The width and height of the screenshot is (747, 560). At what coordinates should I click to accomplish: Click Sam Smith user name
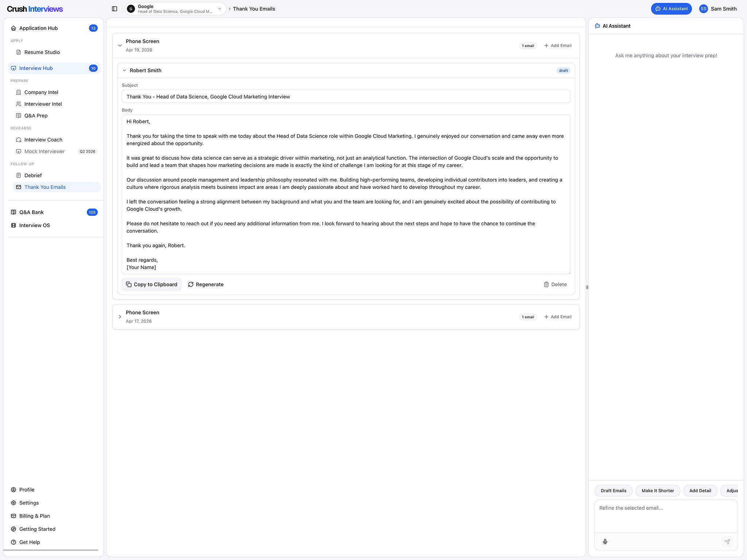click(724, 9)
